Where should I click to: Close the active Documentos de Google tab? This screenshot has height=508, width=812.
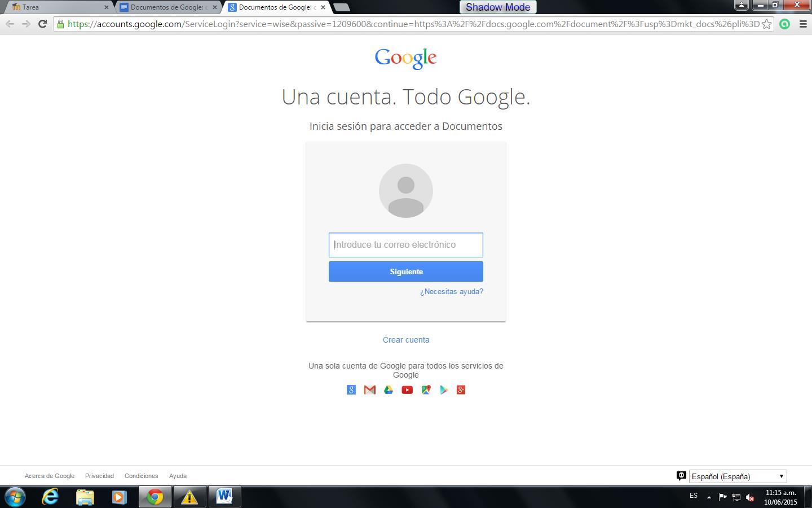(323, 7)
